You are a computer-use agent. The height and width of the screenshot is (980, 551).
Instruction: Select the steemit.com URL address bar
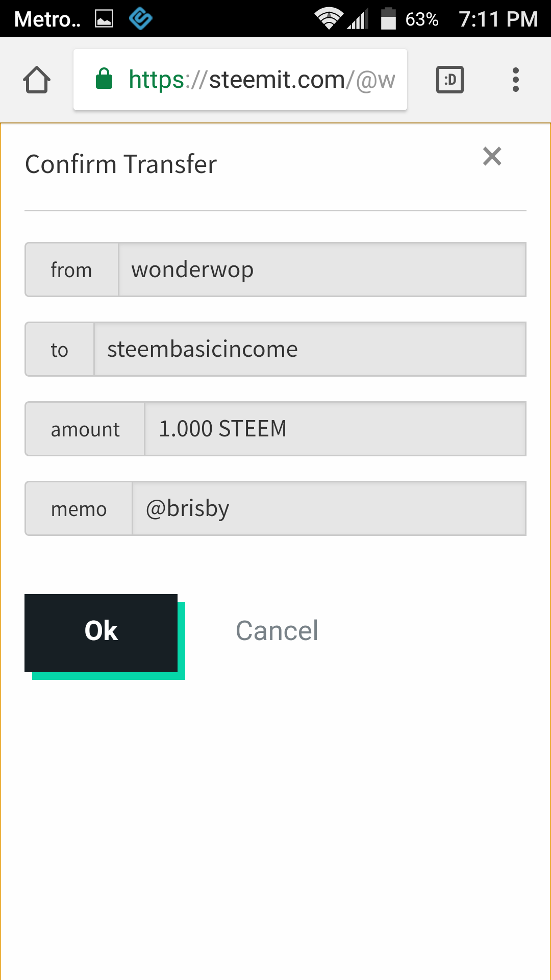240,80
